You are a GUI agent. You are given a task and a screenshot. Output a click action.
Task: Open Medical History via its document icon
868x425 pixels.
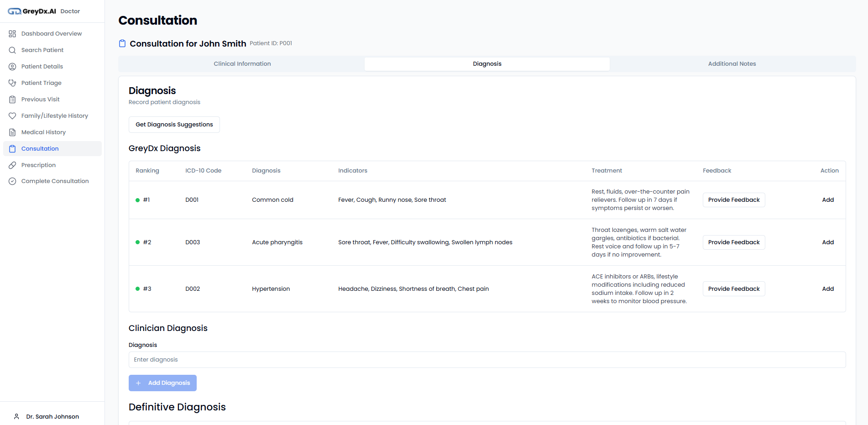click(12, 132)
